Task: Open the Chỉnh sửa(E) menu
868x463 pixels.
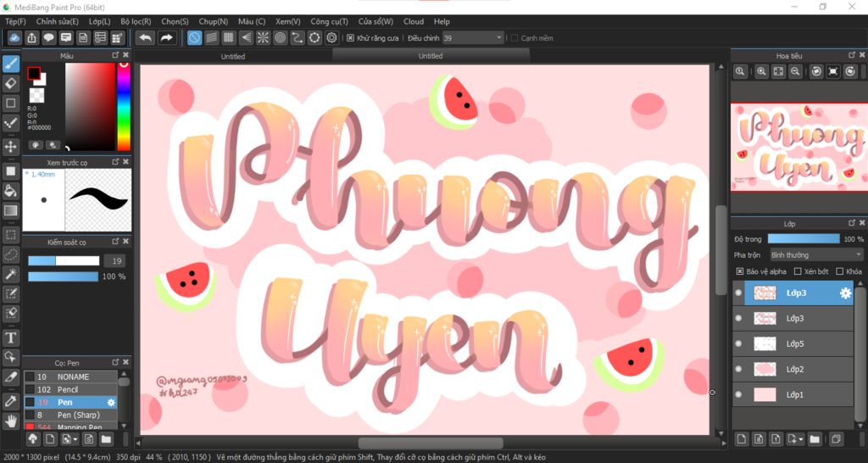Action: click(x=58, y=21)
